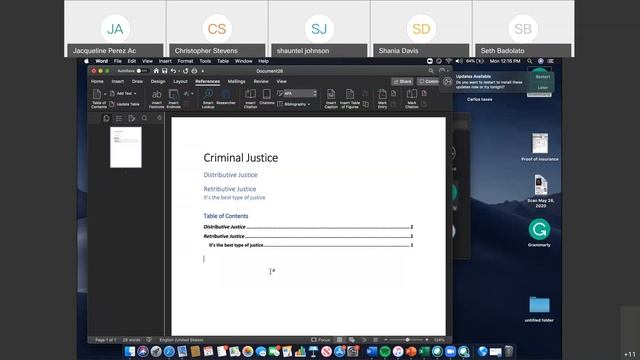Open Spotlight search in menu bar
This screenshot has width=640, height=360.
(529, 61)
